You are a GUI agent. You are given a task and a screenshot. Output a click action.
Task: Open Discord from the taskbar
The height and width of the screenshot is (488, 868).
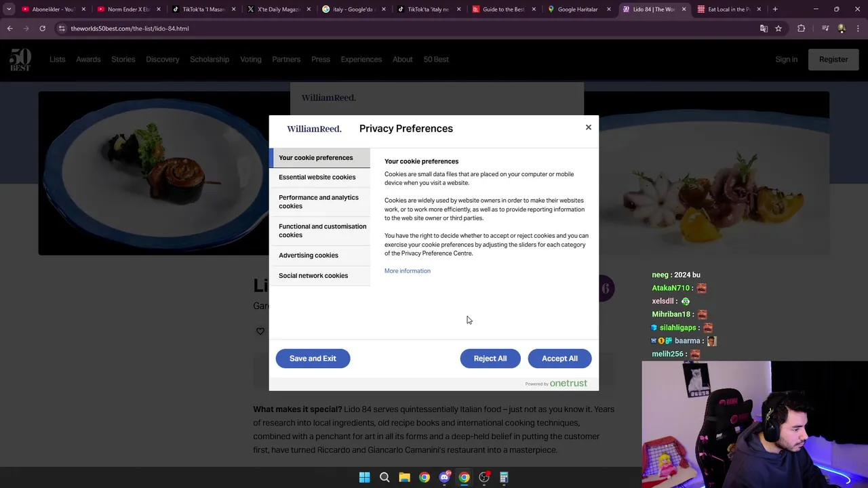coord(444,477)
